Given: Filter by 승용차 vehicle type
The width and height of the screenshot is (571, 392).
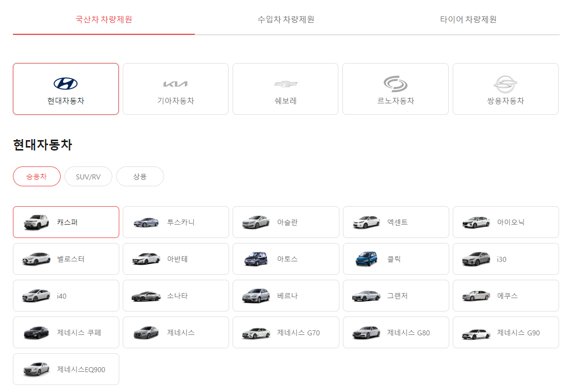Looking at the screenshot, I should click(37, 176).
